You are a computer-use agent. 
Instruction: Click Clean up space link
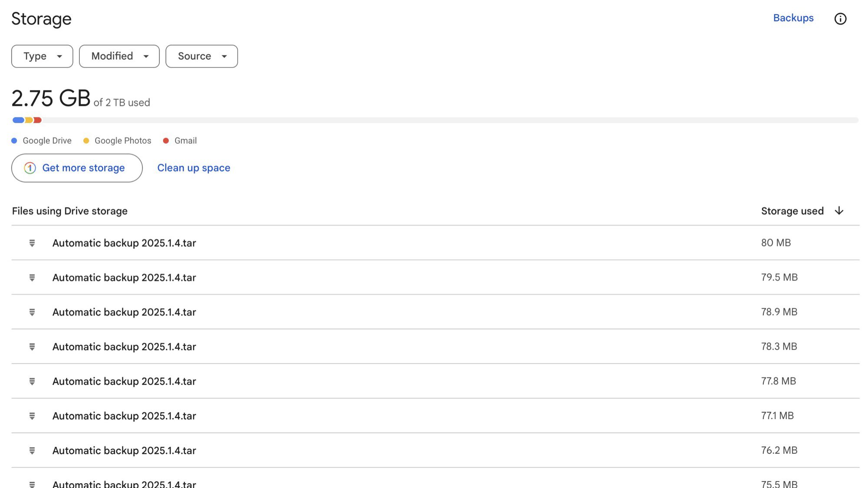(194, 168)
